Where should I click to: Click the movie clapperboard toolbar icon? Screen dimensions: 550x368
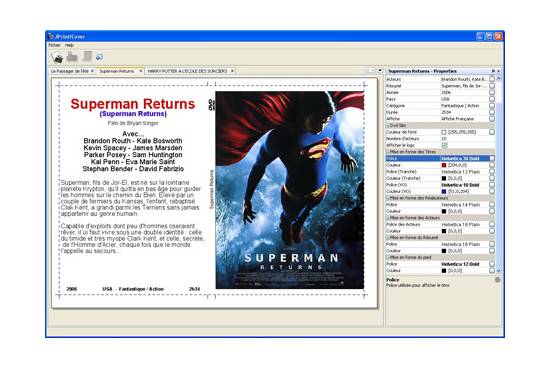coord(57,57)
